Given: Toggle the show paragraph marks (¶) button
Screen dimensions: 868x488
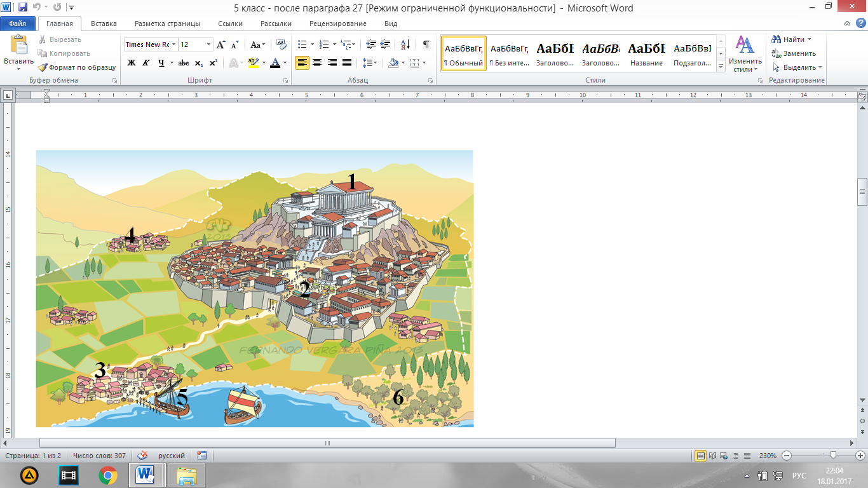Looking at the screenshot, I should click(426, 44).
